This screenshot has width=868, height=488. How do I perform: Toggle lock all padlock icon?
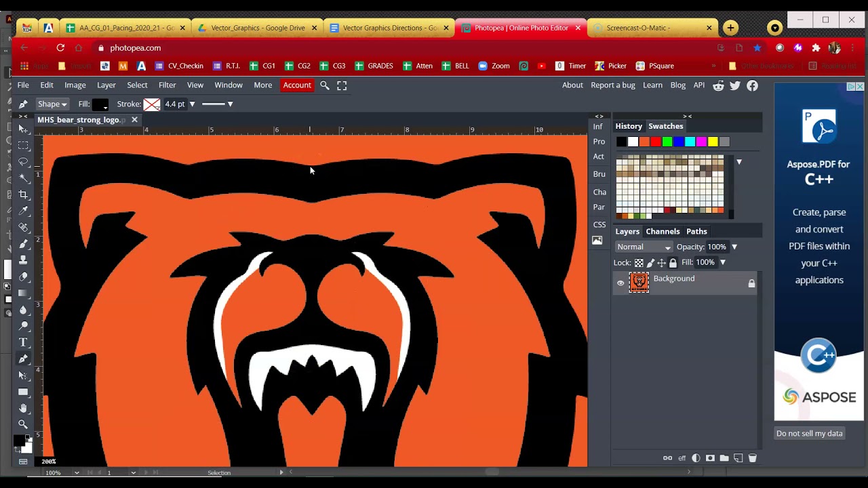673,263
